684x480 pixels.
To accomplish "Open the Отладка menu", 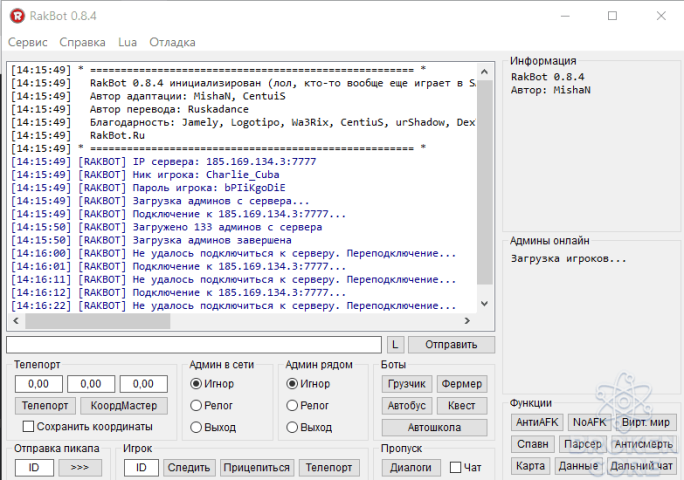I will pos(172,42).
